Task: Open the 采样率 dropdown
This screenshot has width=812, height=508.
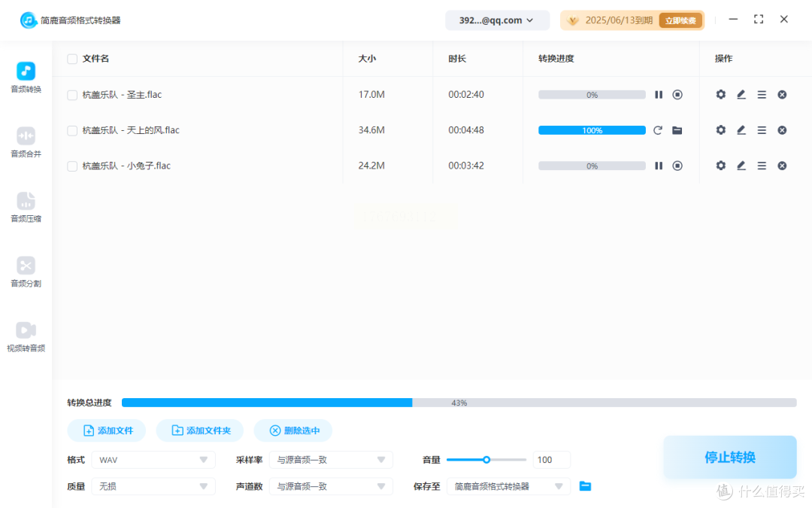Action: pyautogui.click(x=331, y=460)
